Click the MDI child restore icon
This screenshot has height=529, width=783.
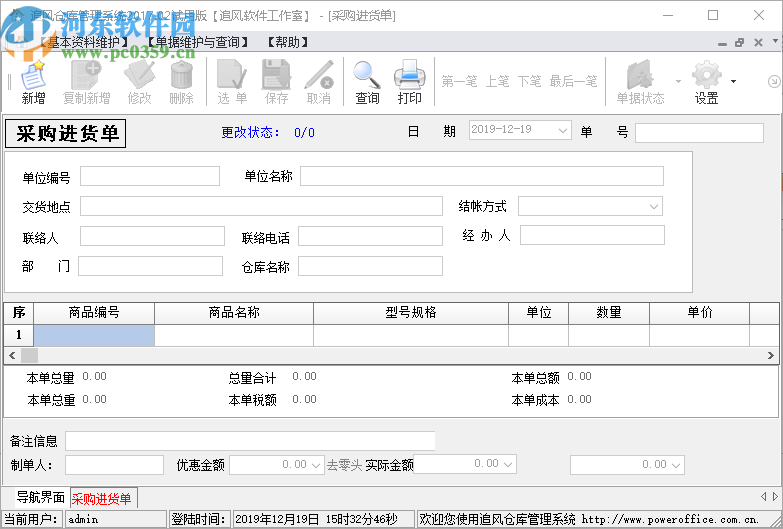[740, 43]
